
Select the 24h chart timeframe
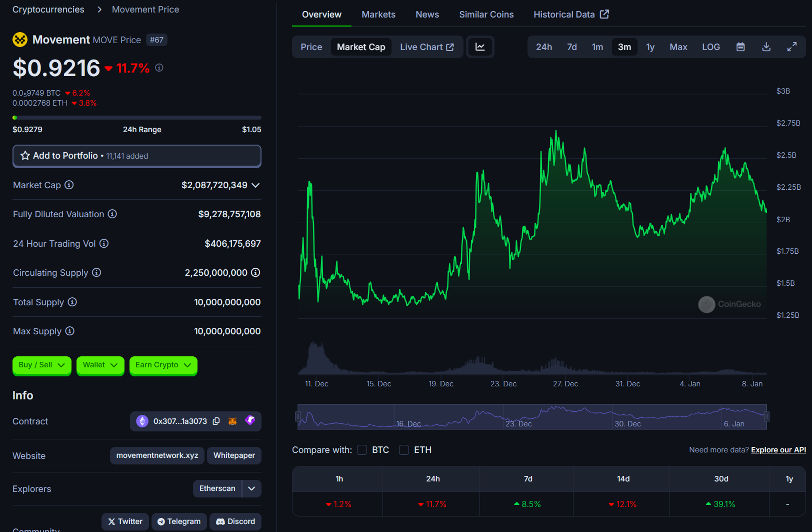544,47
